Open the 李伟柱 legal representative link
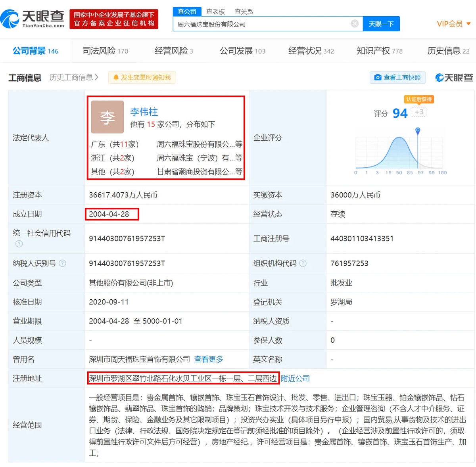 143,112
